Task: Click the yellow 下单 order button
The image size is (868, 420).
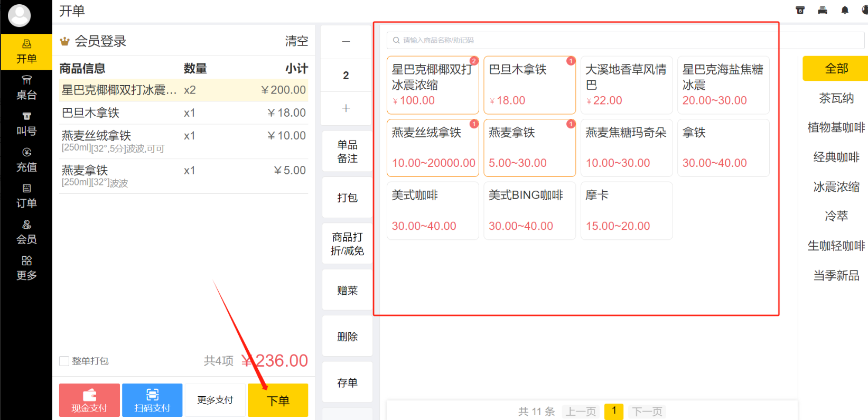Action: coord(278,400)
